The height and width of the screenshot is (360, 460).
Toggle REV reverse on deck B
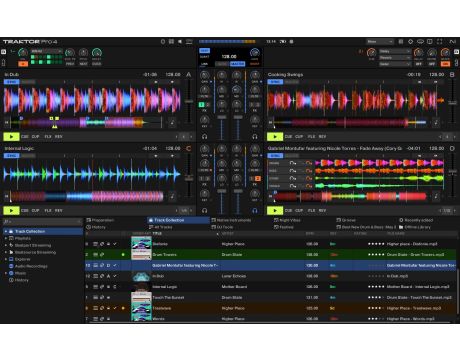pos(322,137)
